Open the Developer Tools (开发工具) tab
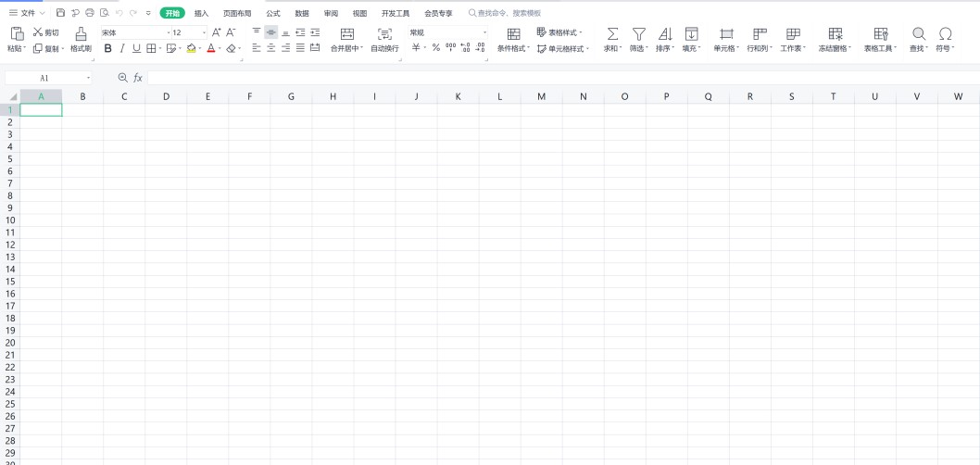Viewport: 980px width, 465px height. pyautogui.click(x=396, y=12)
